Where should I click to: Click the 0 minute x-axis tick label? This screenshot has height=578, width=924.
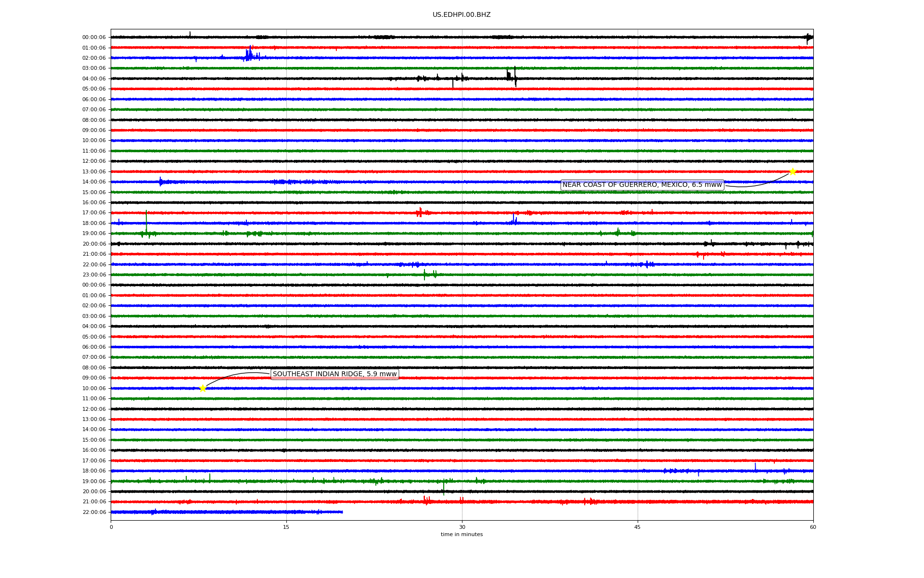pyautogui.click(x=111, y=527)
